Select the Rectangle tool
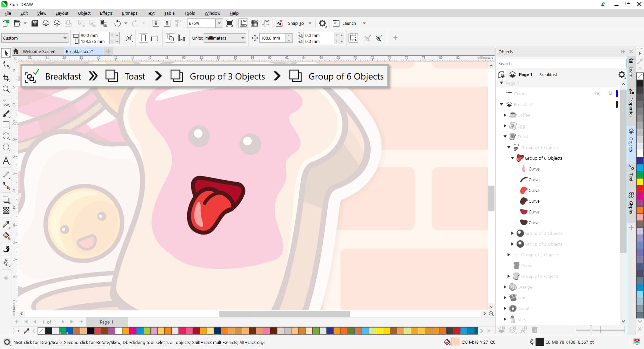644x349 pixels. [x=6, y=125]
